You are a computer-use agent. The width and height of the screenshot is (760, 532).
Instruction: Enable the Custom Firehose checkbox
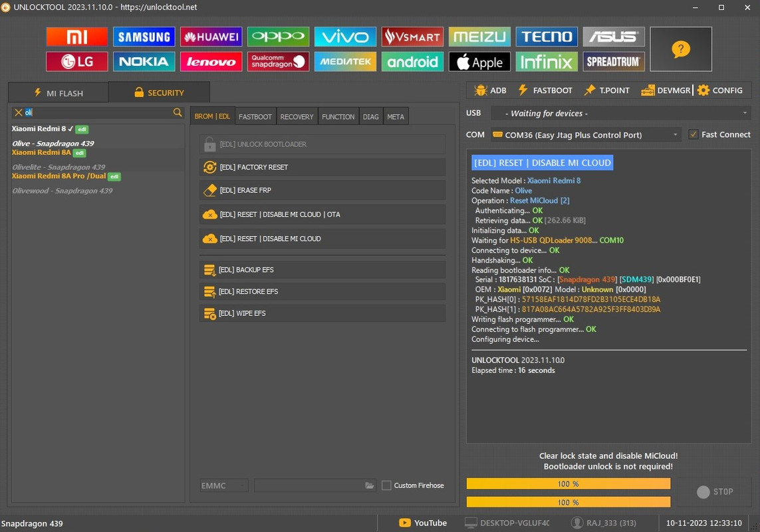pos(386,485)
